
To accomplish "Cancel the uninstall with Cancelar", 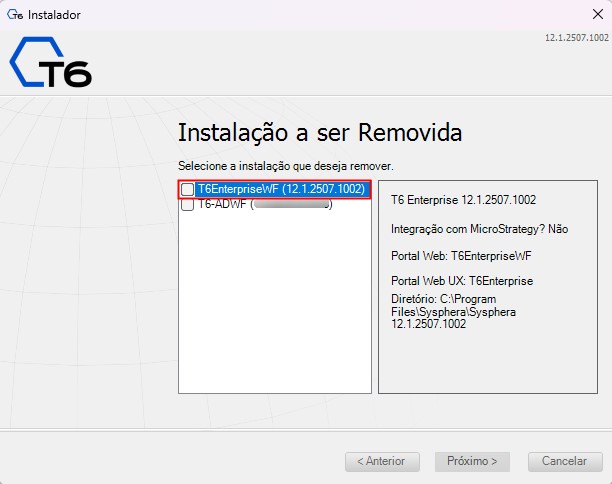I will 565,461.
